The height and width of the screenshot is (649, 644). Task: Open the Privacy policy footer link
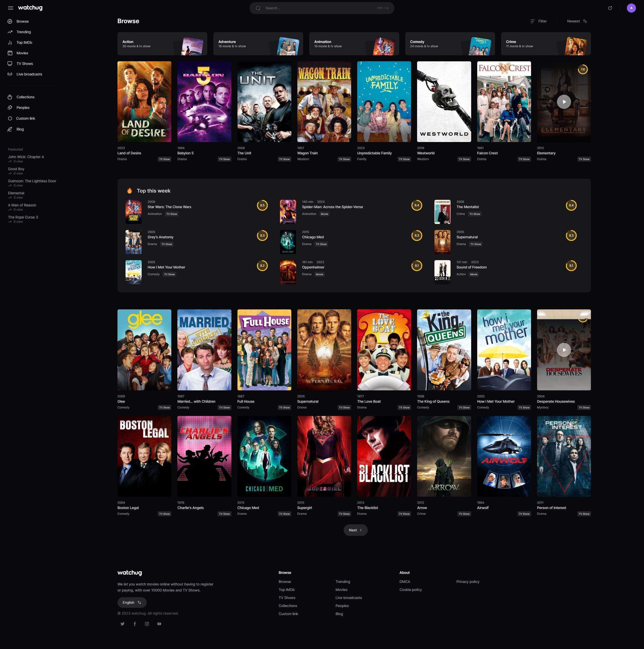coord(468,581)
